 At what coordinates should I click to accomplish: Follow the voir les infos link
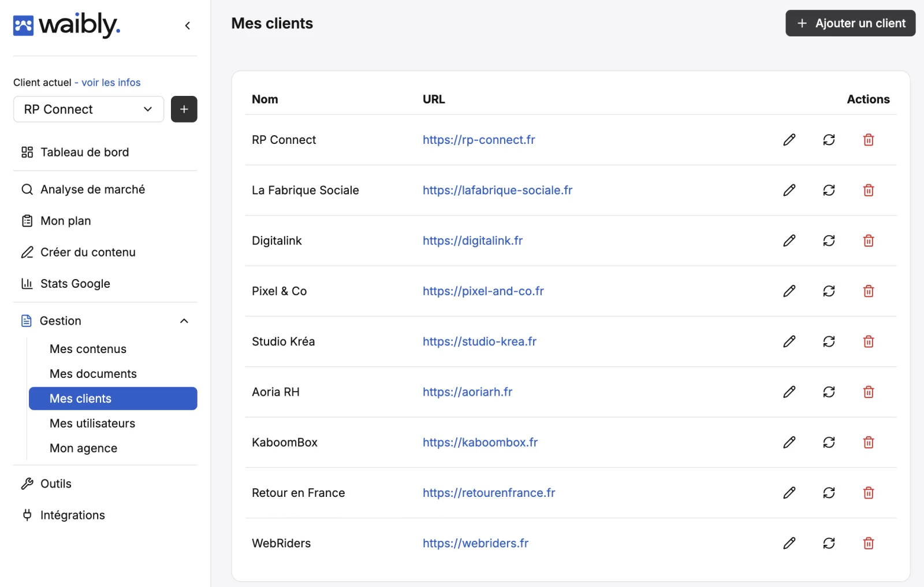111,83
